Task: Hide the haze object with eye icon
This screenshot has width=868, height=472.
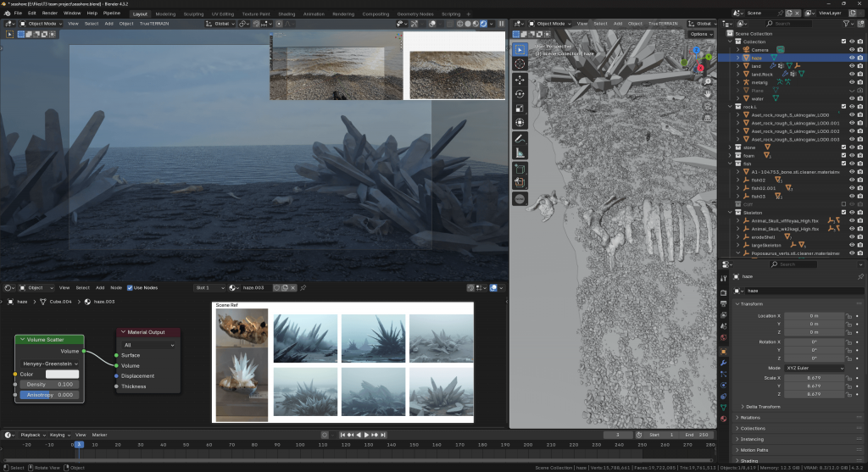Action: (852, 58)
